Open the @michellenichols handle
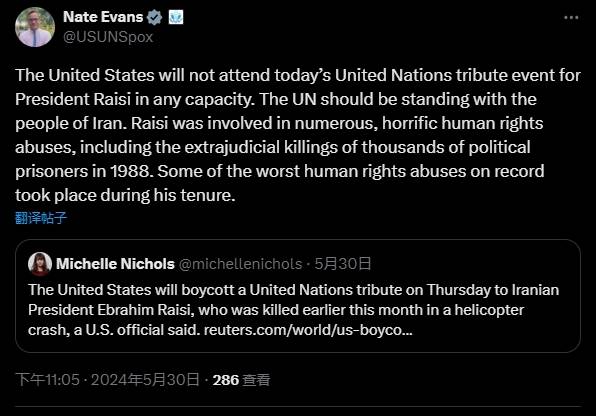The height and width of the screenshot is (416, 596). pos(241,264)
